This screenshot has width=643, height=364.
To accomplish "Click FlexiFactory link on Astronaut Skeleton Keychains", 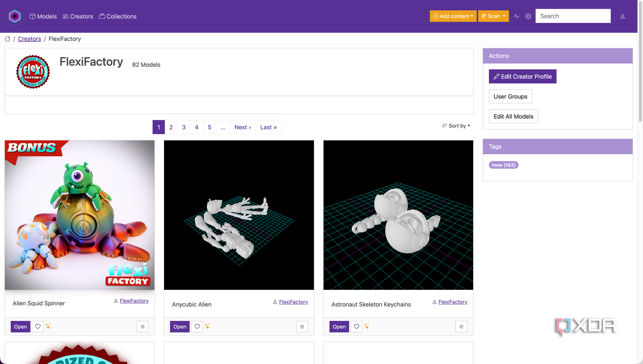I will 453,302.
